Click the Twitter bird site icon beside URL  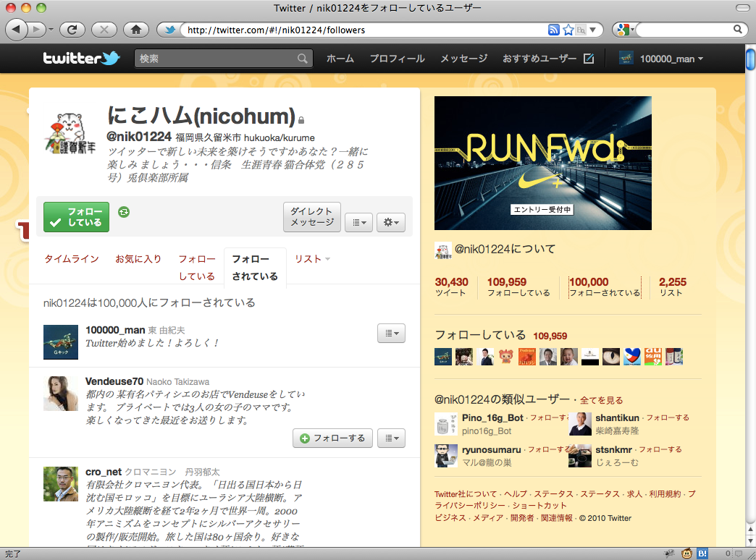pos(169,30)
